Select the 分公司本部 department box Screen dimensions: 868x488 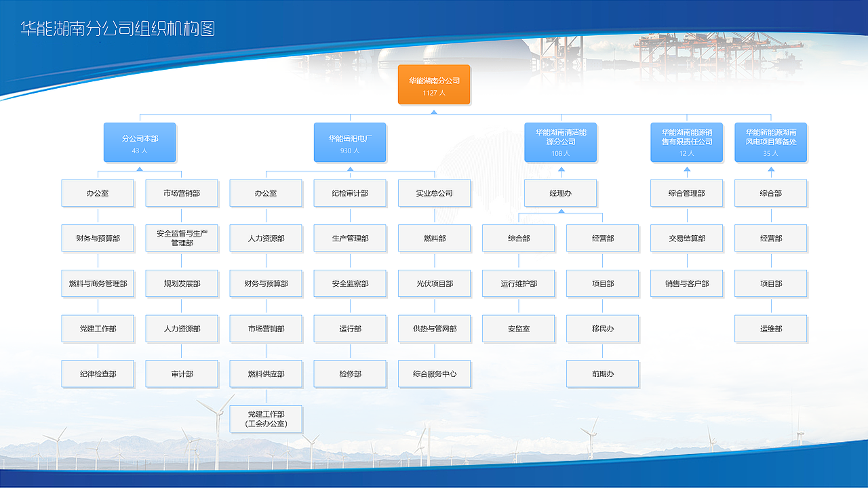click(139, 142)
